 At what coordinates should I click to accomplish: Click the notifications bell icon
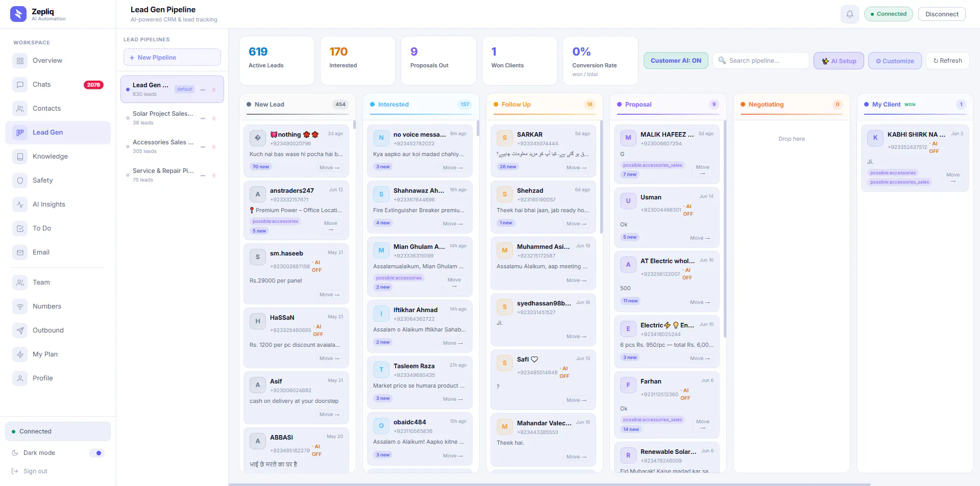[850, 14]
